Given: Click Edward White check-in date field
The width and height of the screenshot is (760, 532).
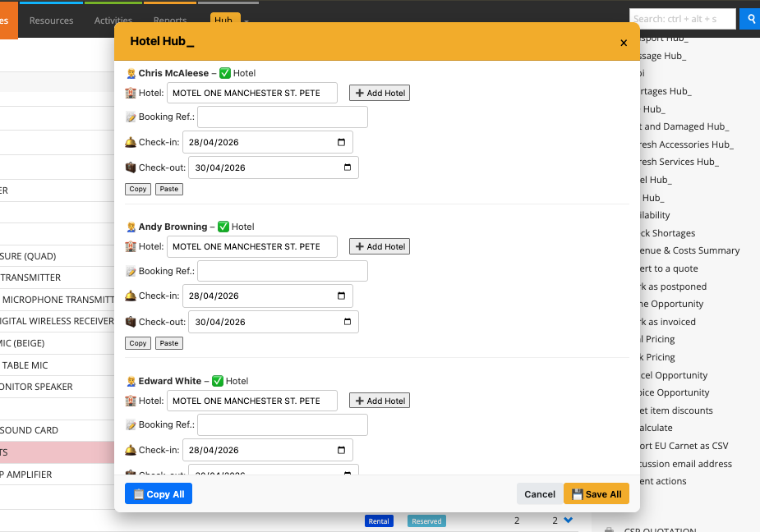Looking at the screenshot, I should tap(268, 450).
